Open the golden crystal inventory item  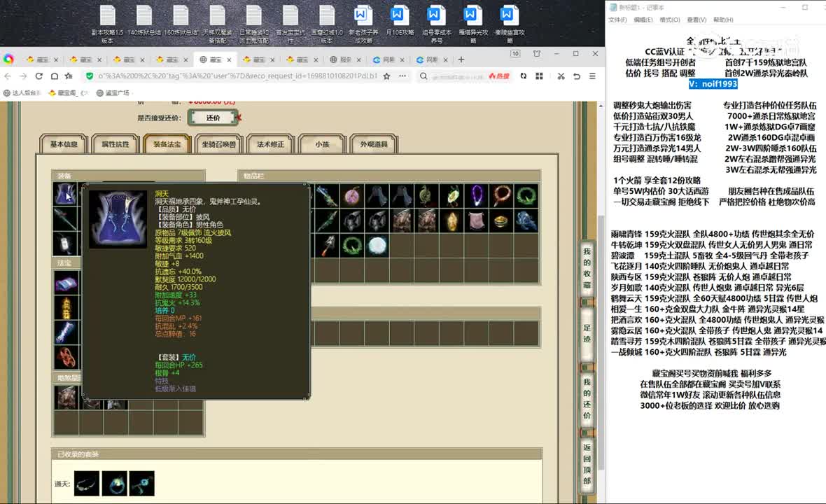click(x=451, y=220)
